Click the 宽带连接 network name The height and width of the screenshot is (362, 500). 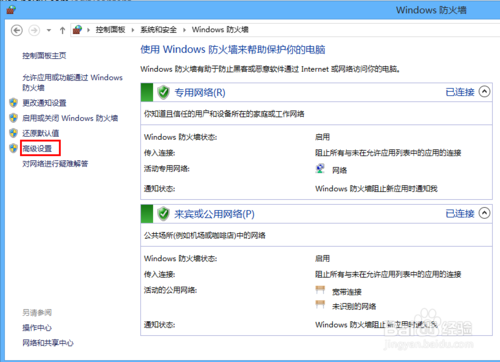[x=347, y=292]
